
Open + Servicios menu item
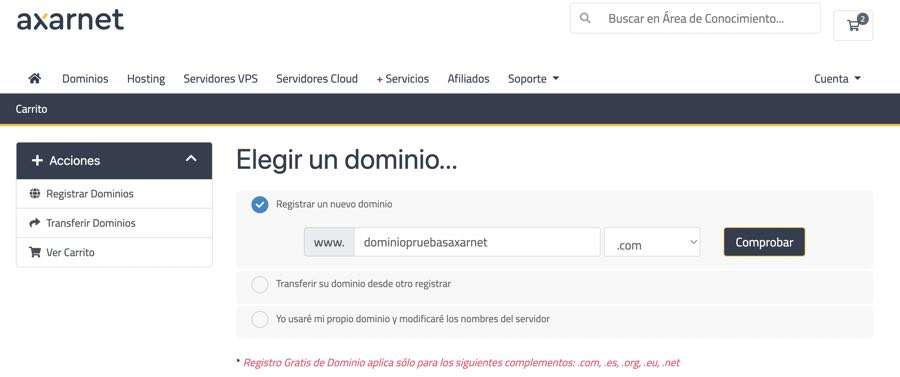[x=402, y=79]
